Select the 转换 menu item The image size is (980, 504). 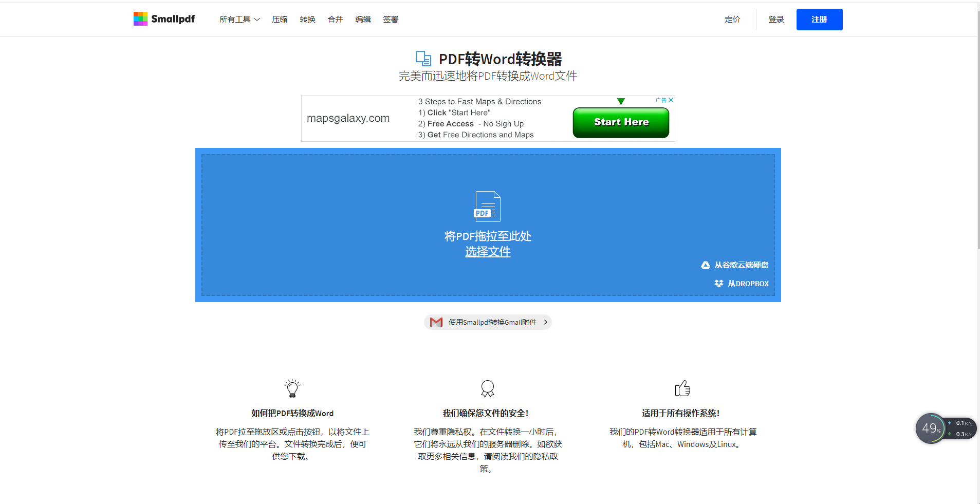307,20
